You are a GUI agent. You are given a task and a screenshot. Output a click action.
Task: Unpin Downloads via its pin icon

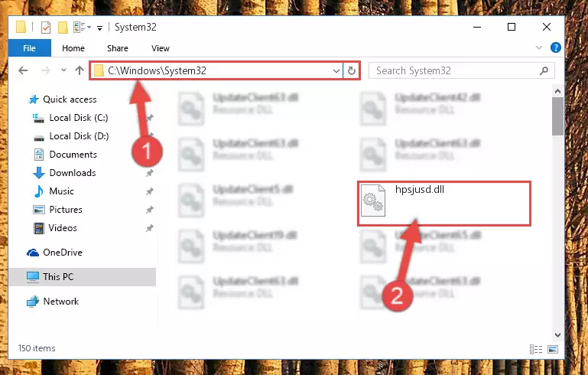pos(150,173)
